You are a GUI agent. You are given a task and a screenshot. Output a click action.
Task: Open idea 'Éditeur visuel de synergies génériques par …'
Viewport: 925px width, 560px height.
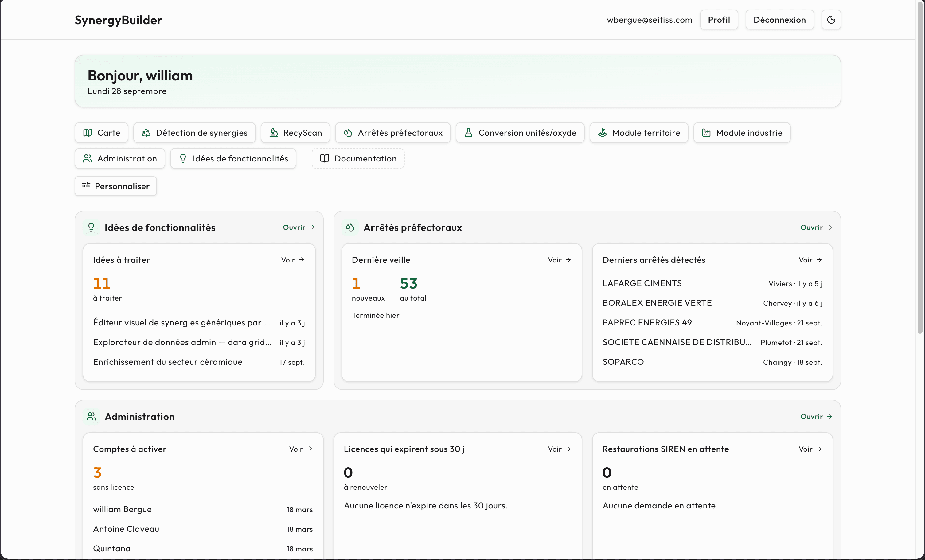click(199, 323)
